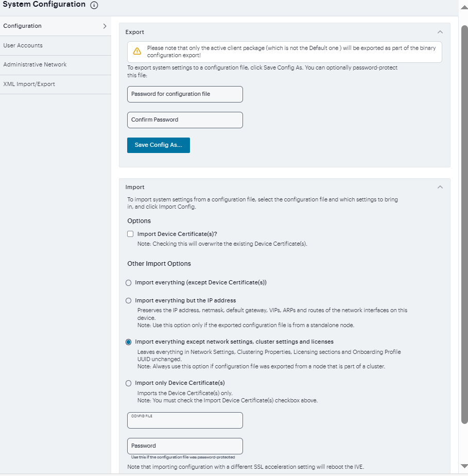Click the import Password field
The height and width of the screenshot is (476, 468).
185,446
